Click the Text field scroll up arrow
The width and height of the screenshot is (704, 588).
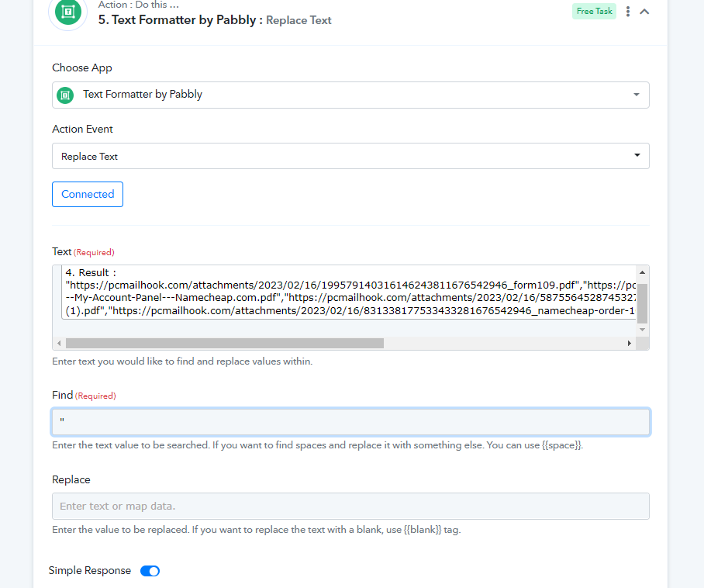(643, 272)
